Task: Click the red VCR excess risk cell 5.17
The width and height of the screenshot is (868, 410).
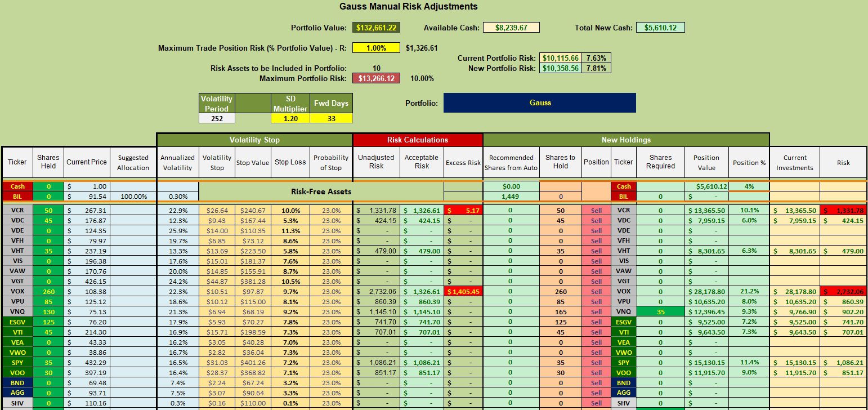Action: pyautogui.click(x=463, y=210)
